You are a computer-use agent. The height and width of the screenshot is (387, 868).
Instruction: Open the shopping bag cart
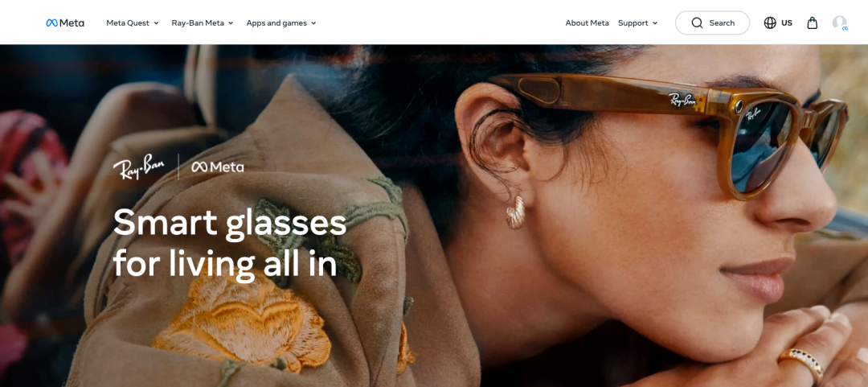click(812, 23)
